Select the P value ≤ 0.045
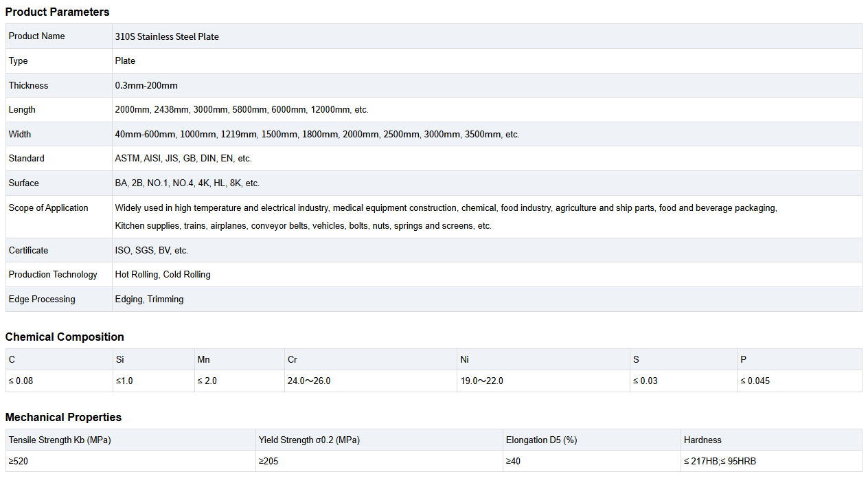This screenshot has width=868, height=485. coord(755,381)
